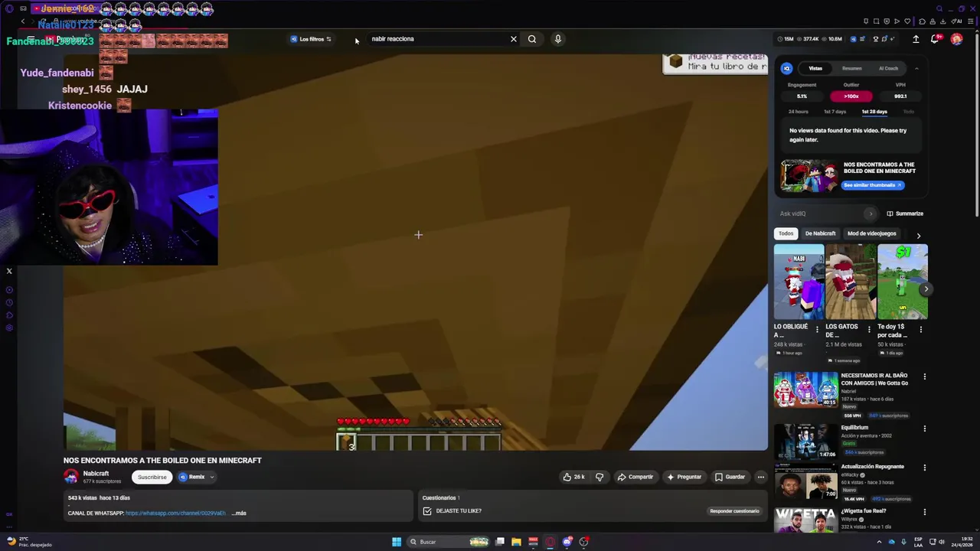The height and width of the screenshot is (551, 980).
Task: Clear the search box text with the X
Action: click(x=514, y=39)
